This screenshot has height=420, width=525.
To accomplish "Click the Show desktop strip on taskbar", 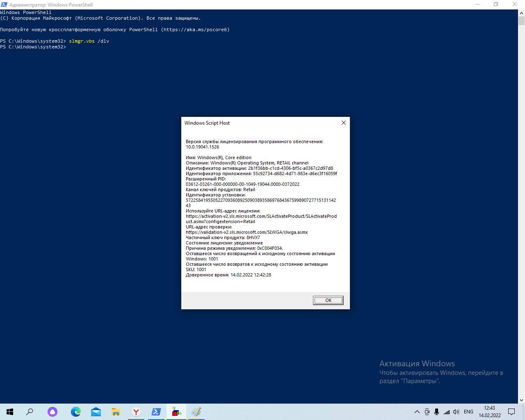I will pyautogui.click(x=524, y=412).
